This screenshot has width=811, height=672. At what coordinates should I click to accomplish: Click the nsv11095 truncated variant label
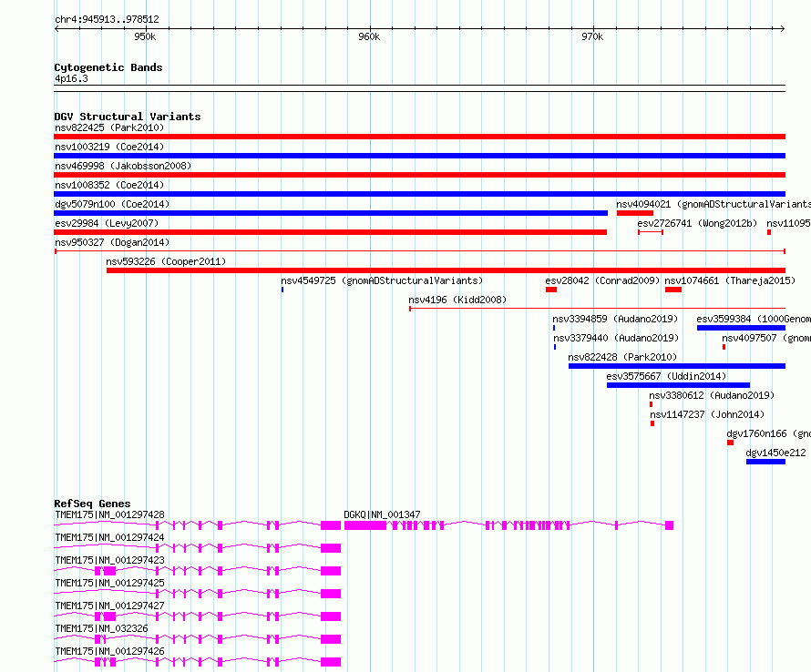click(x=788, y=223)
